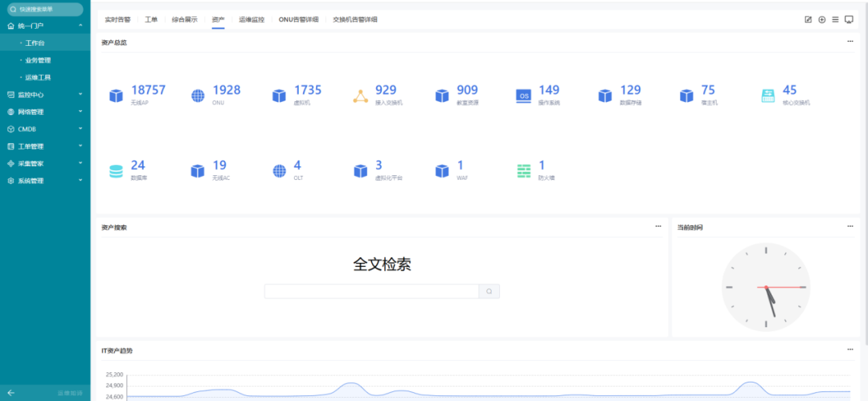Screen dimensions: 868x401
Task: Collapse the 统一门户 sidebar section
Action: [45, 26]
